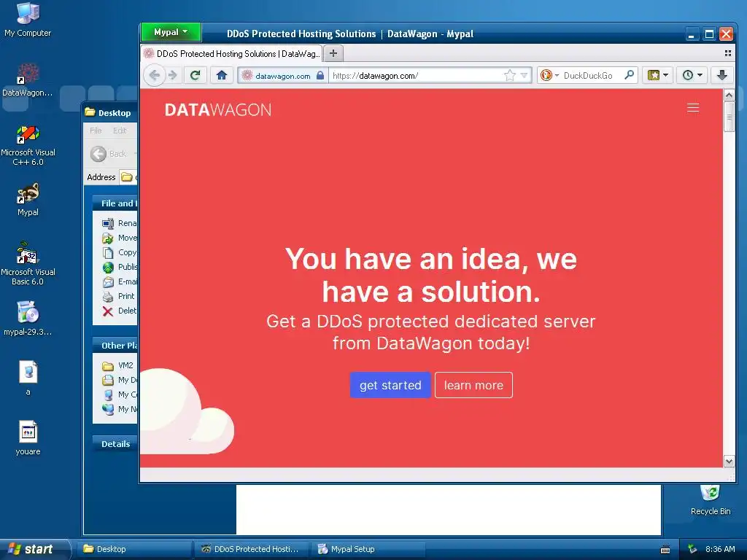Open the search engine selector dropdown
The image size is (747, 560).
click(x=549, y=75)
